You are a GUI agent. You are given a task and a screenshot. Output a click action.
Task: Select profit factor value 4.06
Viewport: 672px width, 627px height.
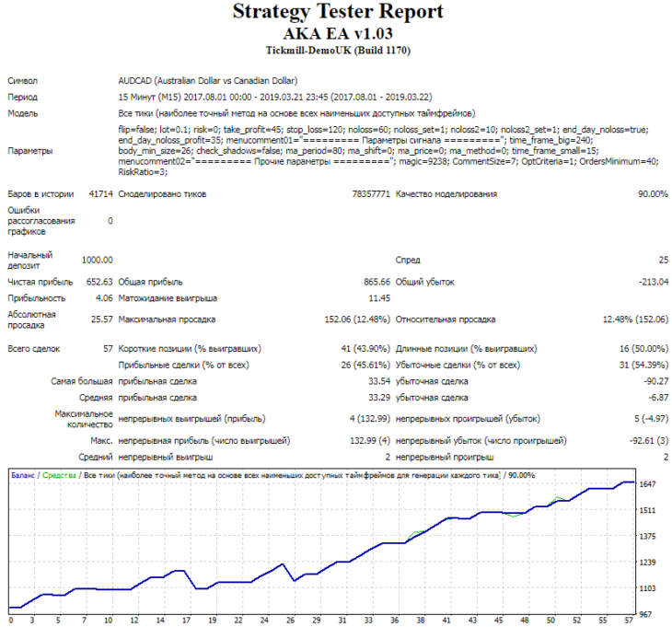[104, 298]
